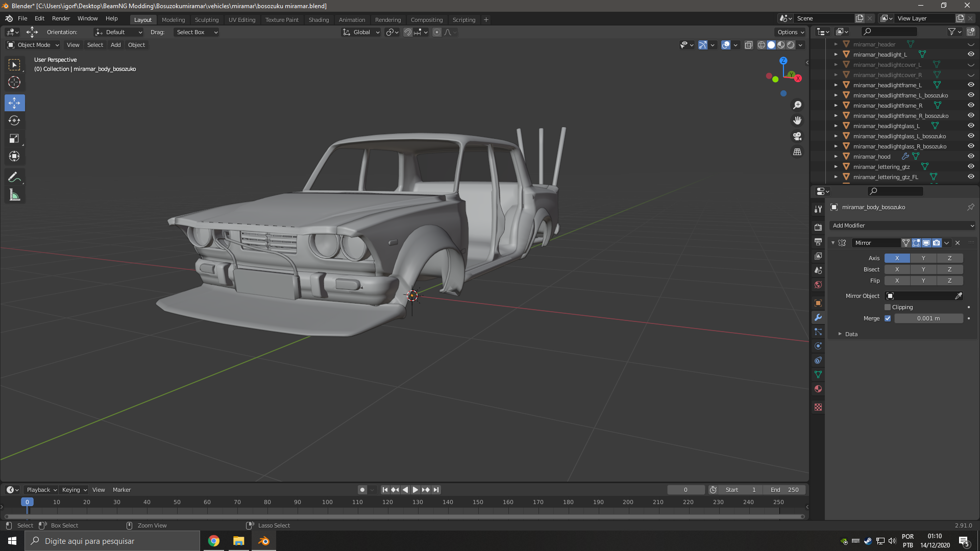Screen dimensions: 980x551
Task: Click the viewport zoom magnifier gizmo
Action: click(x=797, y=105)
